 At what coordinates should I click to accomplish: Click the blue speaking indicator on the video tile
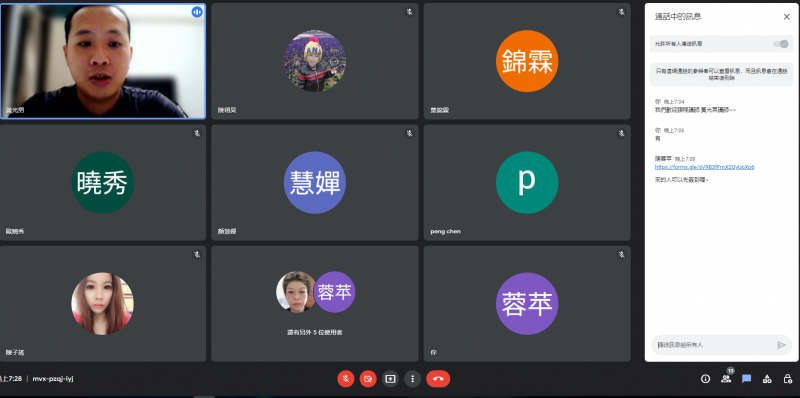coord(197,12)
